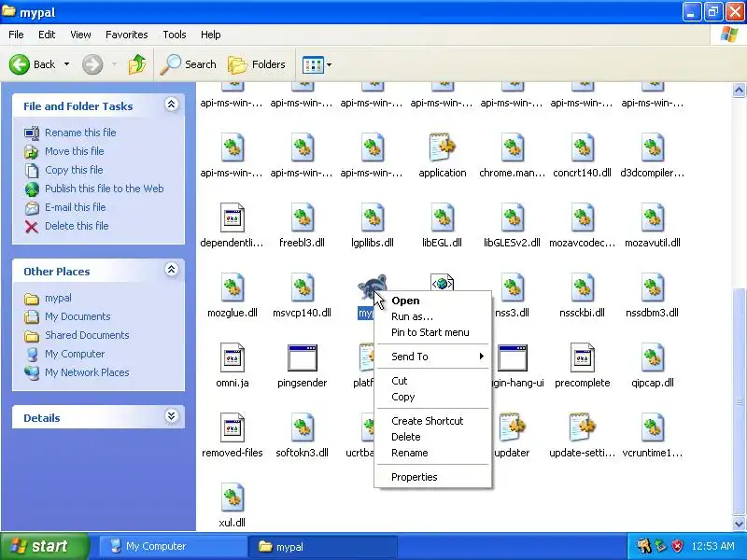Go to My Documents in Other Places
The height and width of the screenshot is (560, 747).
(x=78, y=316)
